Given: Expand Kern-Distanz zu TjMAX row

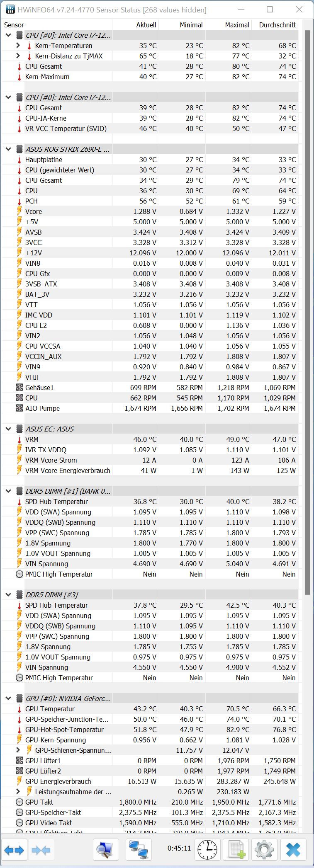Looking at the screenshot, I should (18, 56).
